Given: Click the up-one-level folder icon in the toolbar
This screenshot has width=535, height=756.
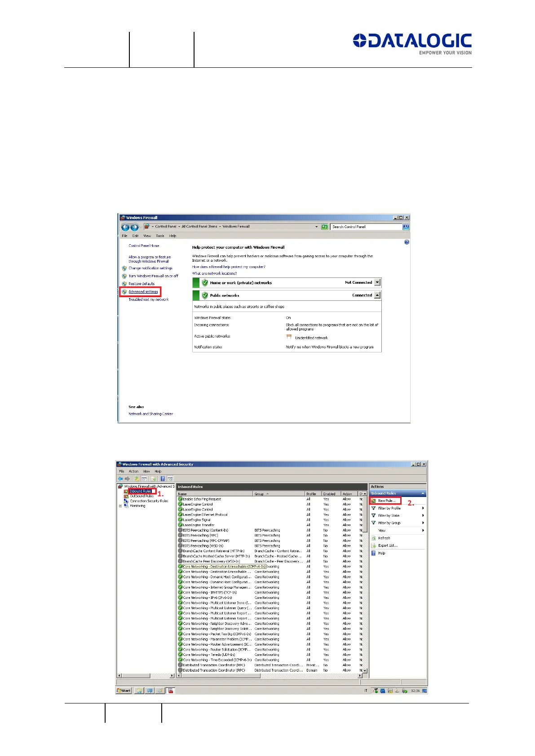Looking at the screenshot, I should (x=137, y=479).
